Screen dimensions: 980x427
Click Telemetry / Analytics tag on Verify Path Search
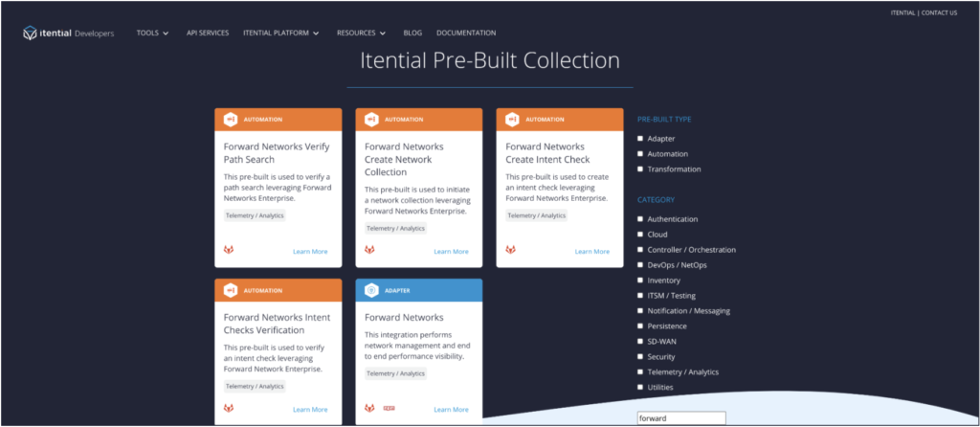(x=255, y=215)
